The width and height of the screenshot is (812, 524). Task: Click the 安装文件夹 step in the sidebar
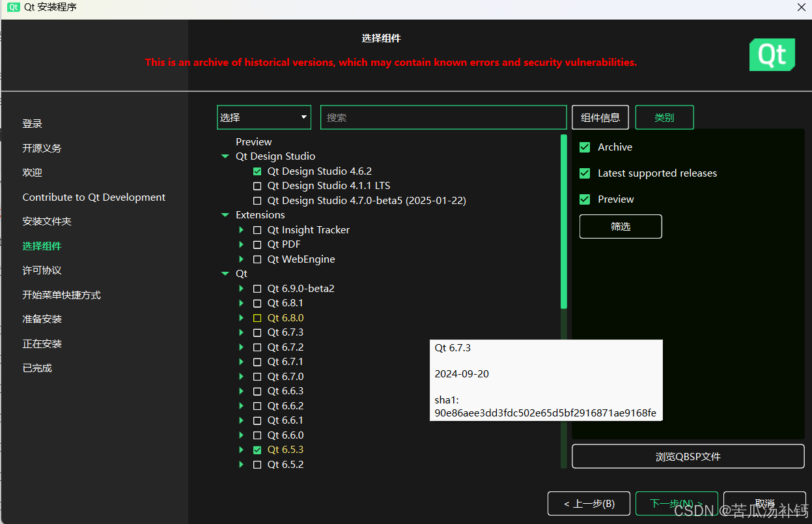tap(47, 222)
